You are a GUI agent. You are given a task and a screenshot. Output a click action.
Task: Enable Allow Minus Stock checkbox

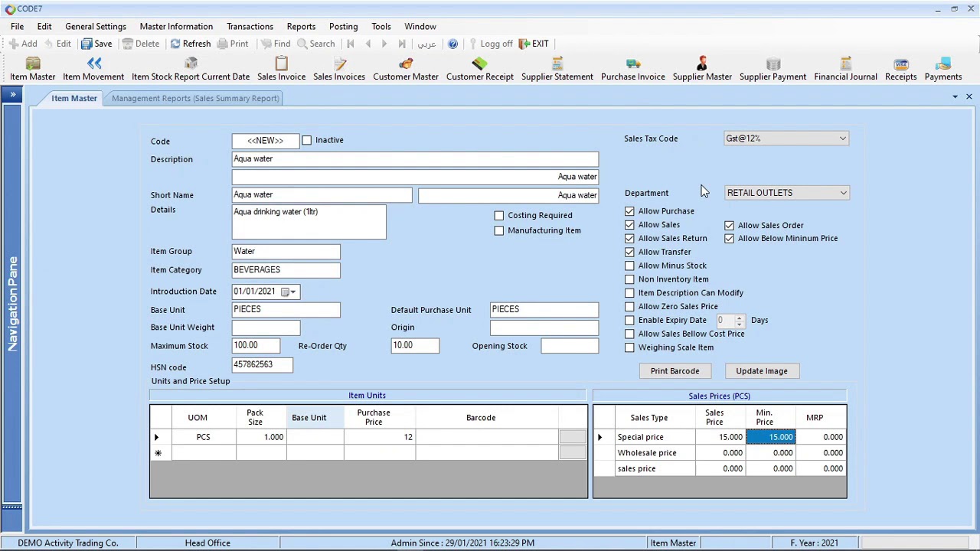(x=629, y=266)
